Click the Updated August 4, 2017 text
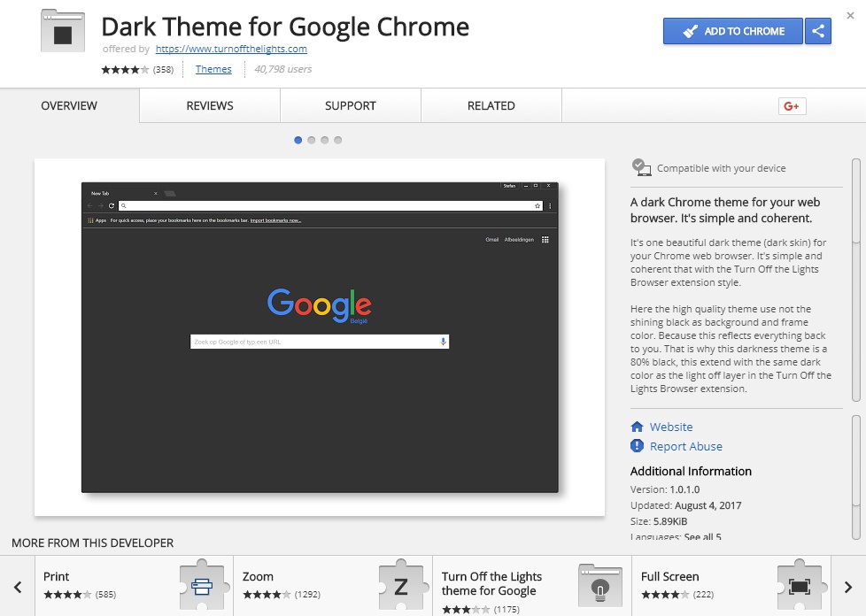Screen dimensions: 866x616 coord(686,505)
